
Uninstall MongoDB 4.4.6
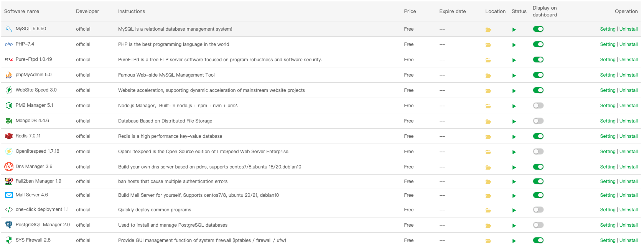point(628,121)
